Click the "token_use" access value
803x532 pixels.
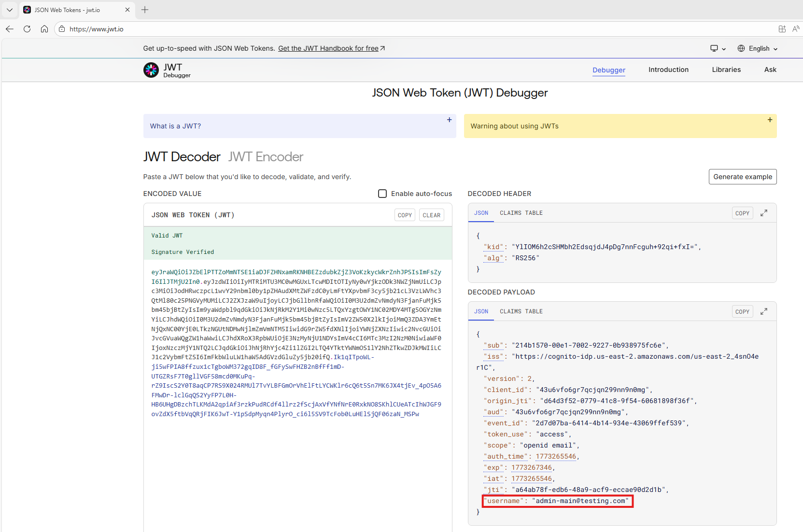[552, 434]
